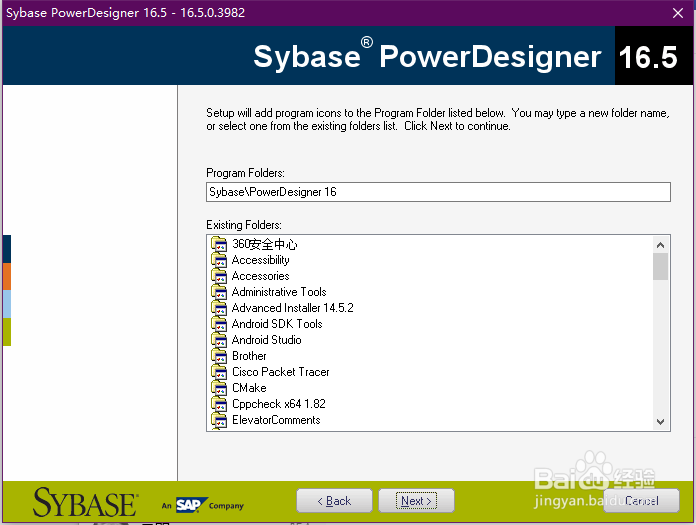Pick Android Studio folder
Viewport: 696px width, 525px height.
click(267, 340)
